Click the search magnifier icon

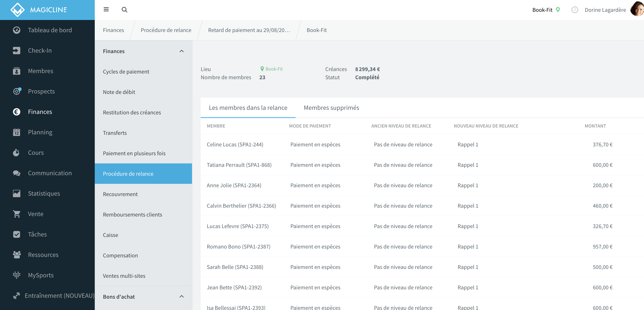coord(124,10)
